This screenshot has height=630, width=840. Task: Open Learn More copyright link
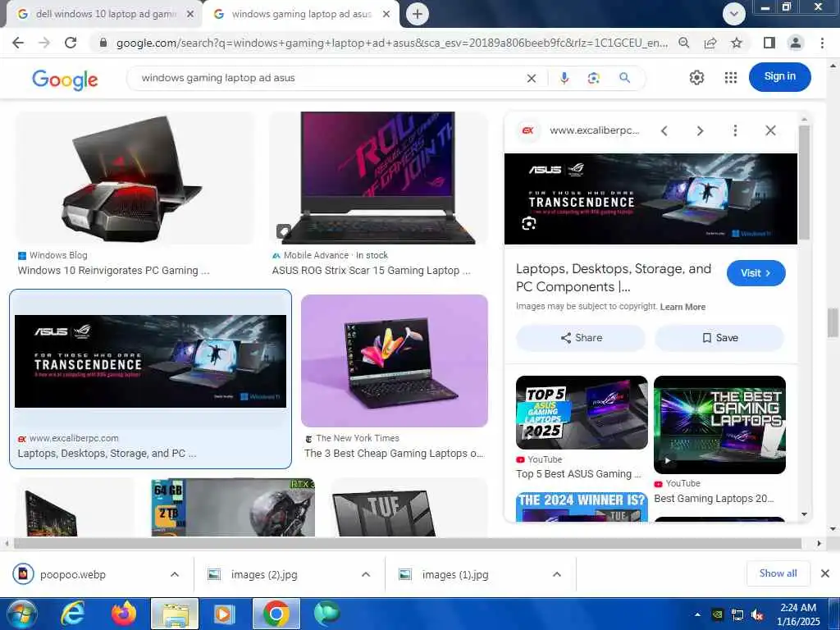pos(682,307)
